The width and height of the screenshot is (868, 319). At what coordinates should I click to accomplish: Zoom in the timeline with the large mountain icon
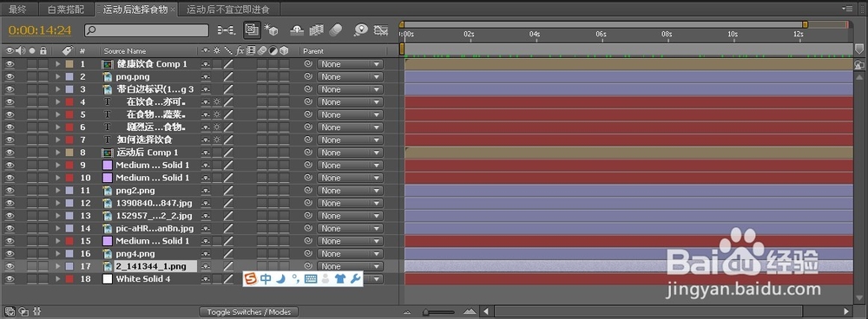coord(470,312)
